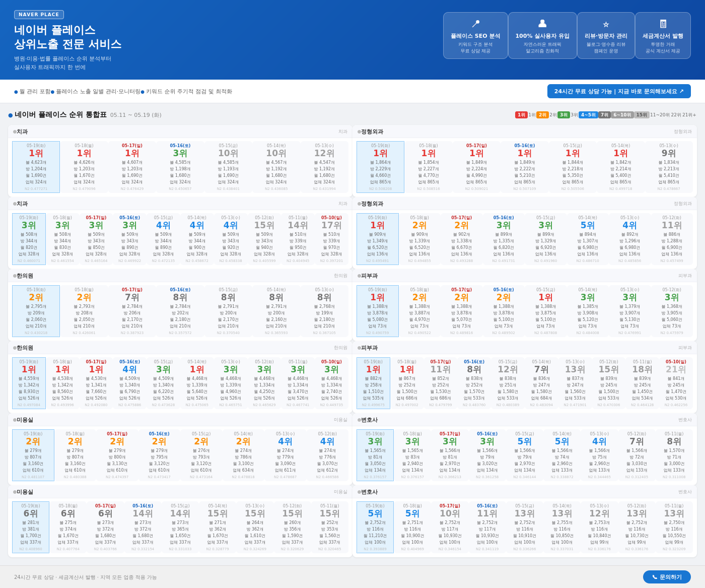
Task: Click the 네이버 플레이스 순위 통합표 heading
Action: 60,115
